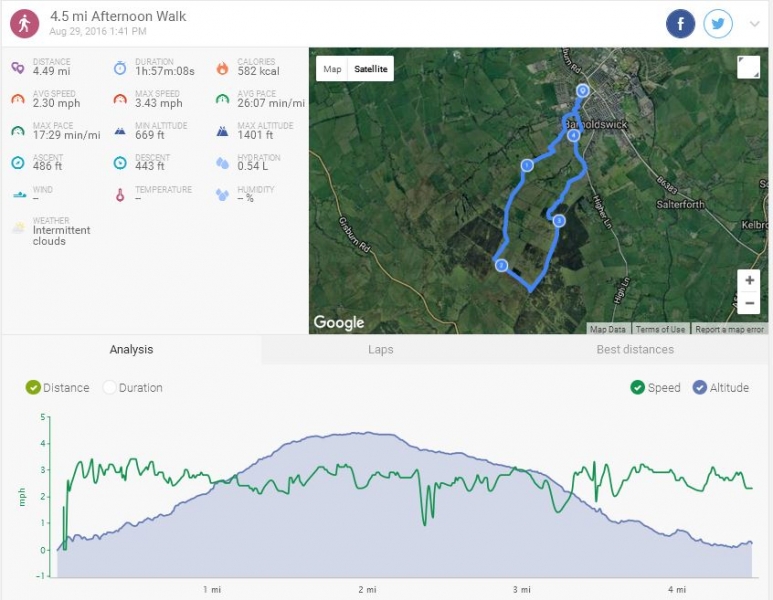Open the Best distances tab
The image size is (773, 600).
(635, 350)
